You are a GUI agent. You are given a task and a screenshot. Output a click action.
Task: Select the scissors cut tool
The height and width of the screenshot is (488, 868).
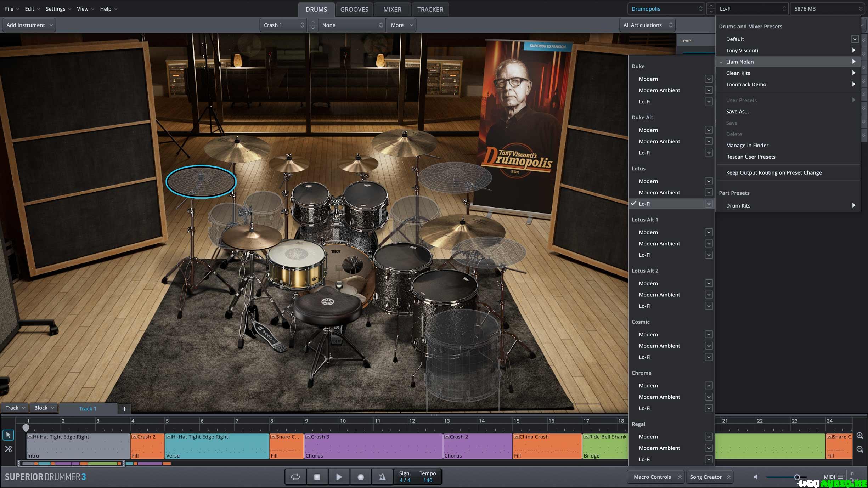pos(8,449)
